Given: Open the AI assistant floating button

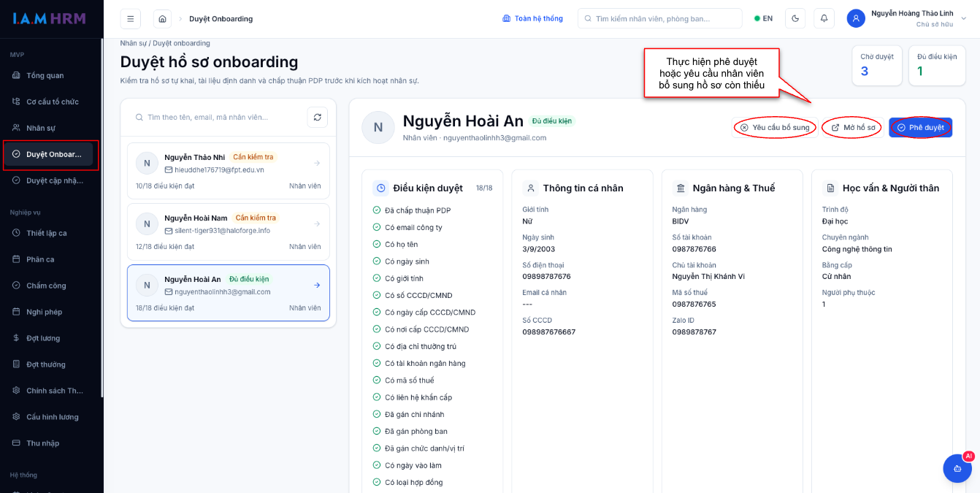Looking at the screenshot, I should [x=957, y=468].
